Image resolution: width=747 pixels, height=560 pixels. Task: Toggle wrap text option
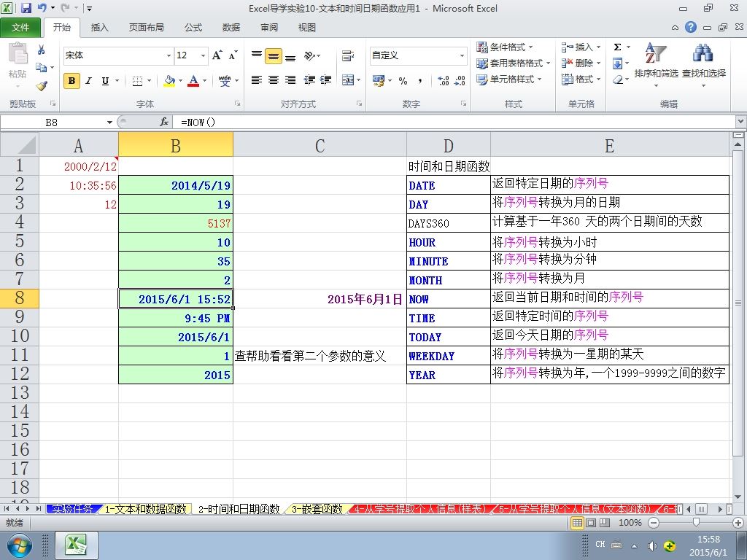pos(348,55)
